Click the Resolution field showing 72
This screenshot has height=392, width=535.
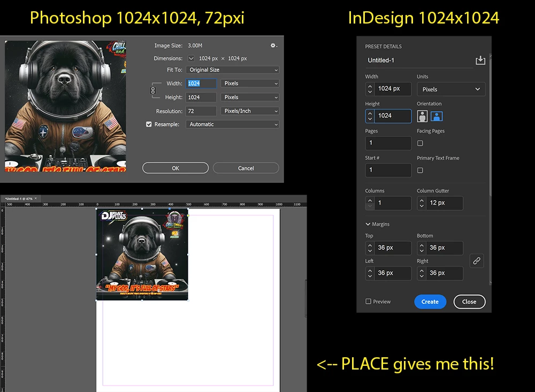point(201,111)
